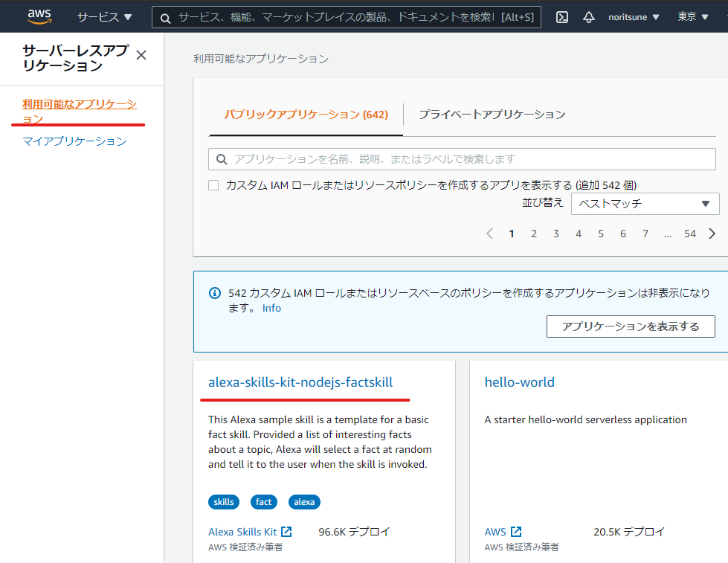728x563 pixels.
Task: Click the alexa tag label
Action: (x=304, y=502)
